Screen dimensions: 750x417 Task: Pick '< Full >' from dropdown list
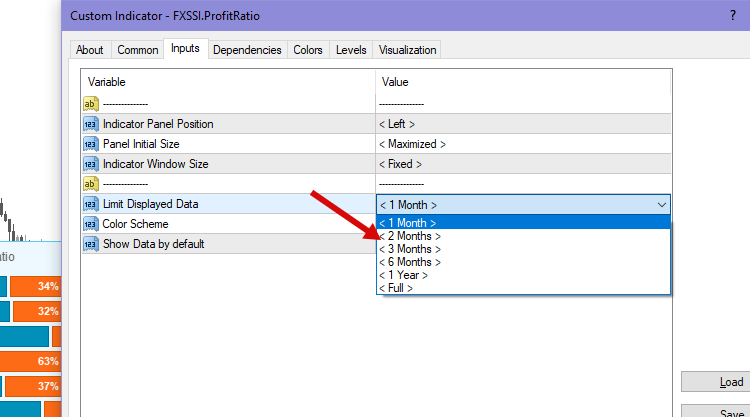click(x=396, y=288)
